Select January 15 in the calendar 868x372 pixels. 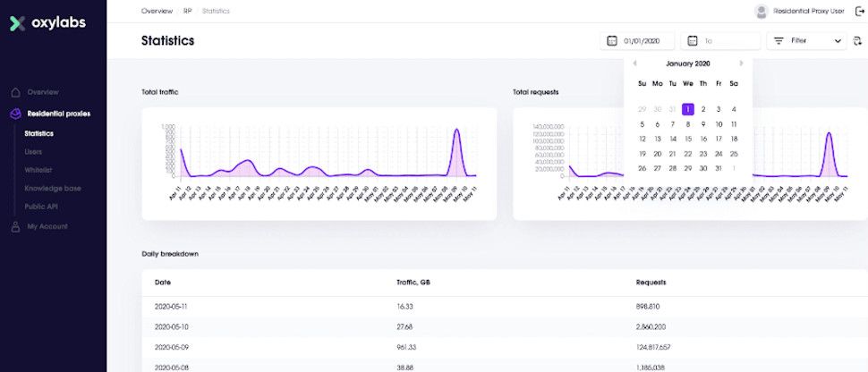[x=688, y=139]
